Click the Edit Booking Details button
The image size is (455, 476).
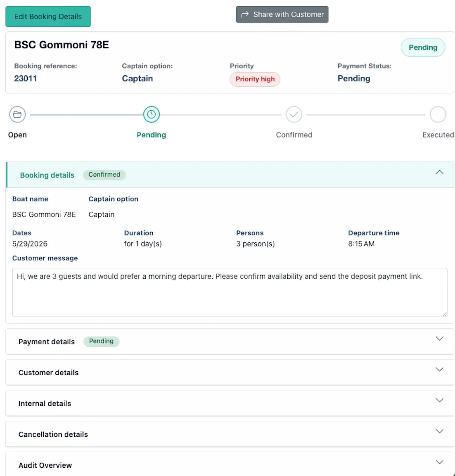(48, 17)
